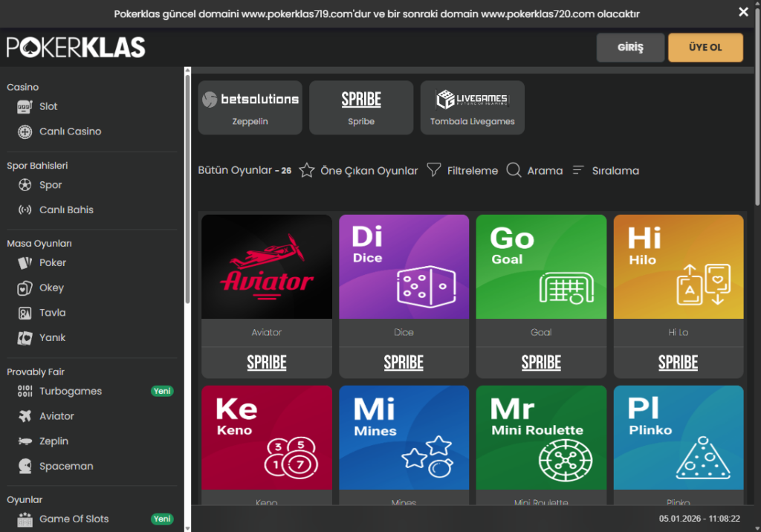Open the Aviator game thumbnail
761x532 pixels.
tap(267, 267)
